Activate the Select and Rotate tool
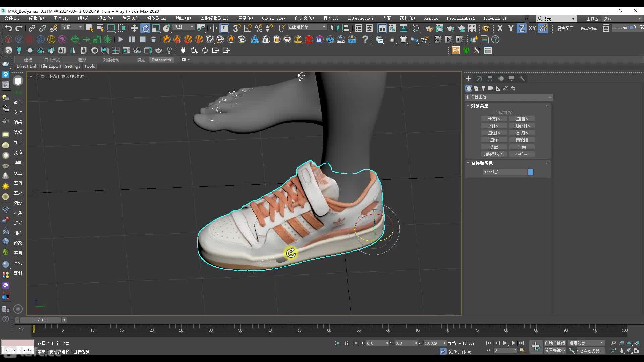The image size is (644, 362). pos(145,28)
